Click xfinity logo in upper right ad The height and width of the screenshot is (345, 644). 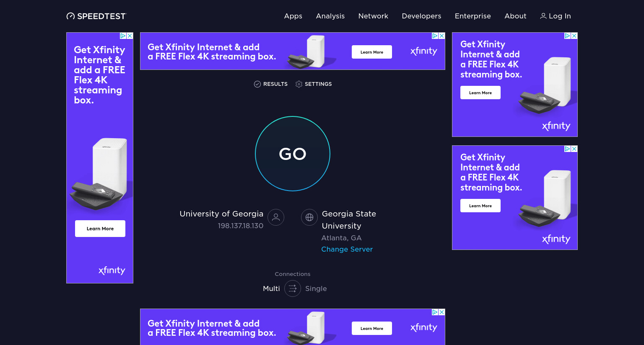click(556, 126)
